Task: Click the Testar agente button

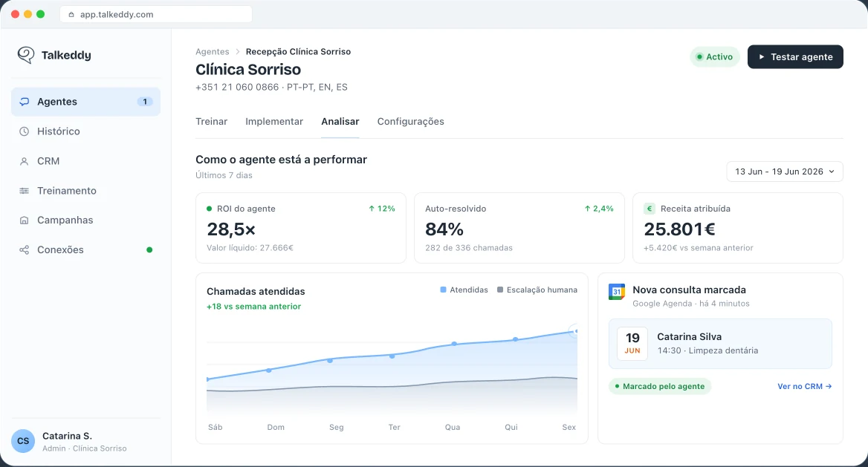Action: tap(795, 57)
